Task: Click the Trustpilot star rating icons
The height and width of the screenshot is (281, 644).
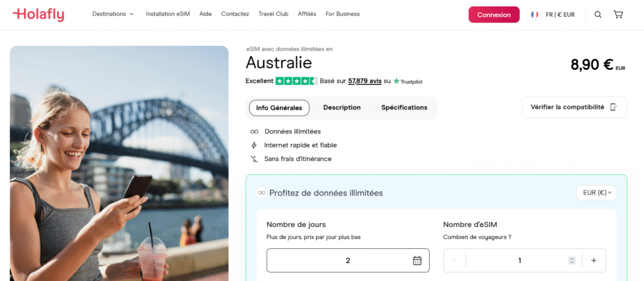Action: 296,81
